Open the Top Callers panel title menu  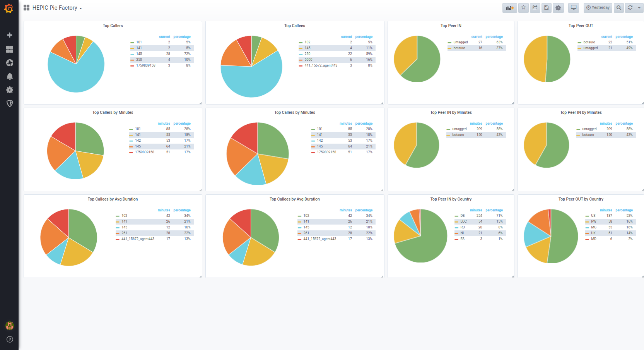113,26
